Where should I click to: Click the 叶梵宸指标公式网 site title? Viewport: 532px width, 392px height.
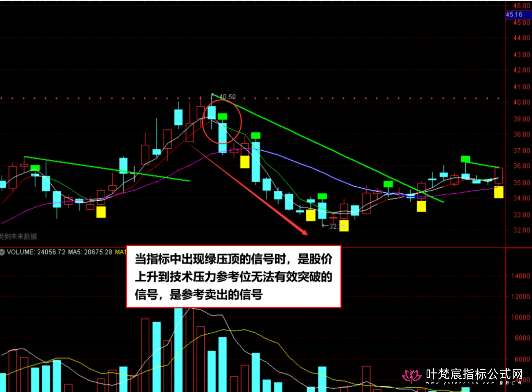474,374
